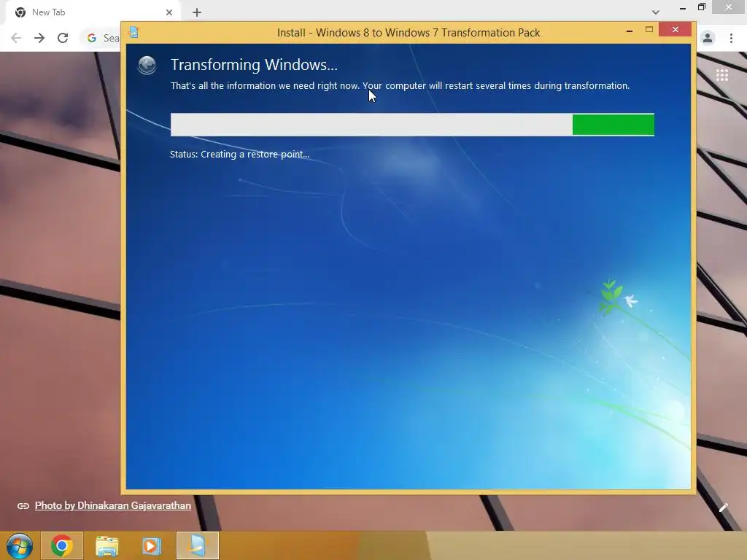Screen dimensions: 747x560
Task: Click the 'Status: Creating a restore point...' text
Action: (x=239, y=155)
